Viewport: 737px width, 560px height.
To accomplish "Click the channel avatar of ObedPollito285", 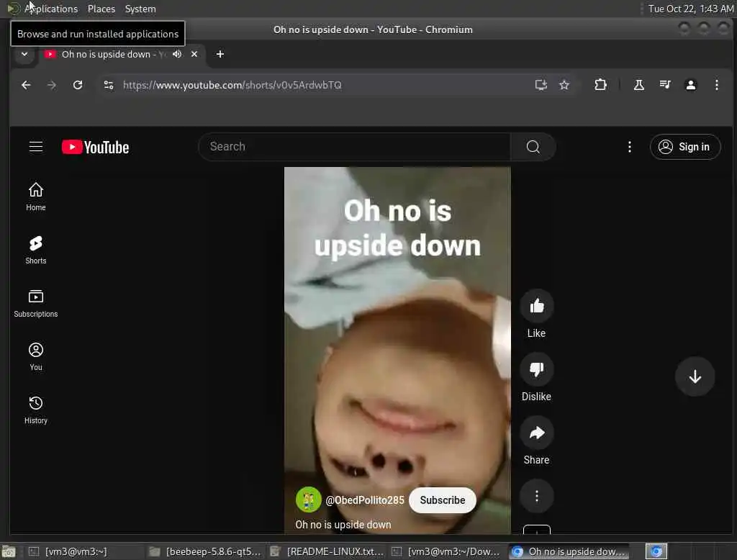I will click(308, 500).
